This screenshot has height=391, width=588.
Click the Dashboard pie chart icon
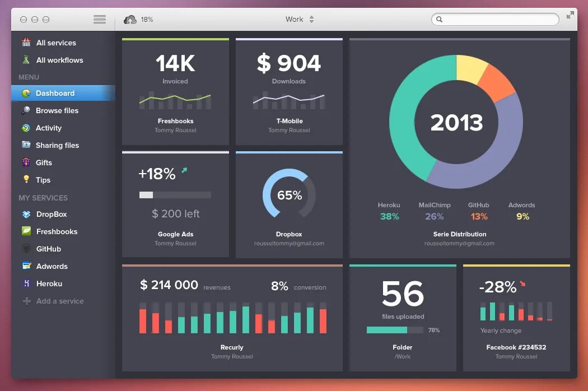26,93
